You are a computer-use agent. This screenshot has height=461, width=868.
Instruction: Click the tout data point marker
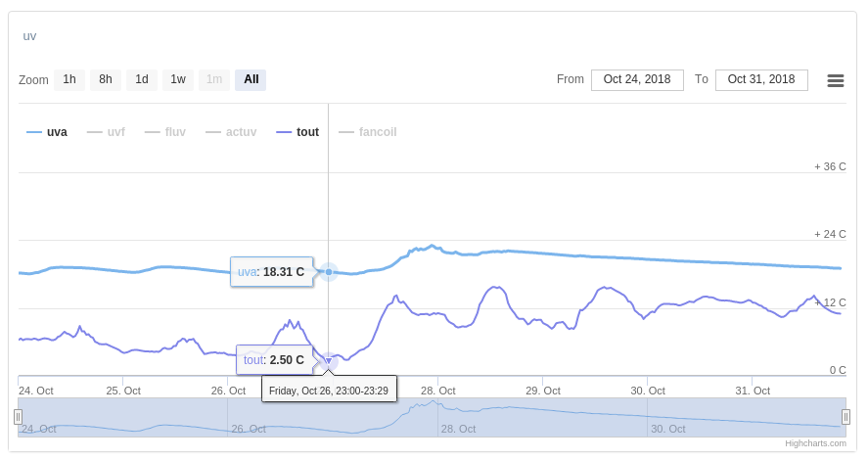330,361
